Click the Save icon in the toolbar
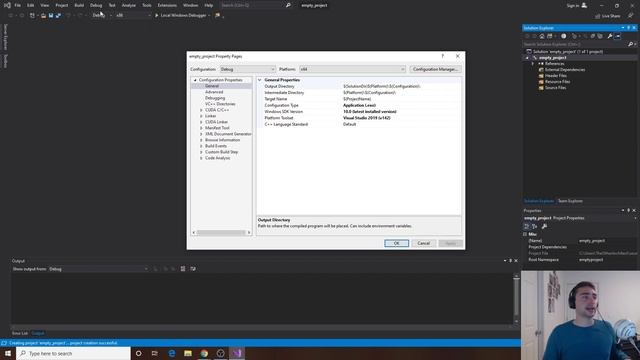640x360 pixels. [x=51, y=16]
